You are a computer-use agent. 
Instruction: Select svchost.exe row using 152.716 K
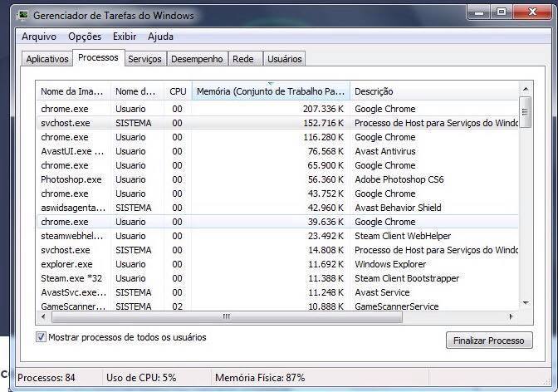click(x=277, y=123)
